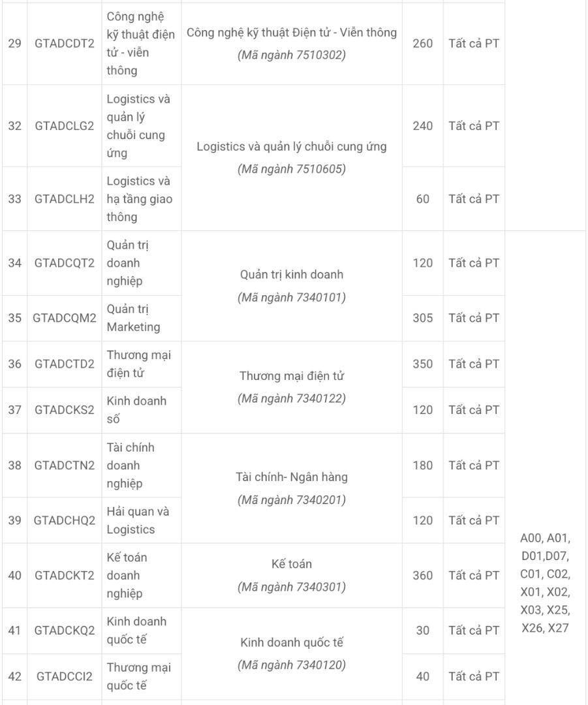Click the quota value 360

click(422, 575)
